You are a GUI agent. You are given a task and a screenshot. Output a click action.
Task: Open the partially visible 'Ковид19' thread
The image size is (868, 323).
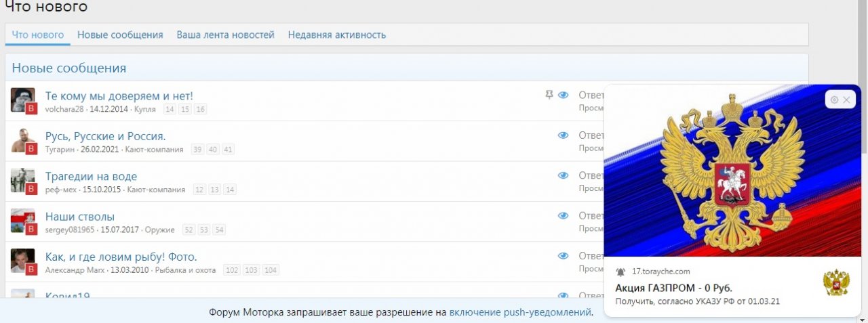[68, 296]
